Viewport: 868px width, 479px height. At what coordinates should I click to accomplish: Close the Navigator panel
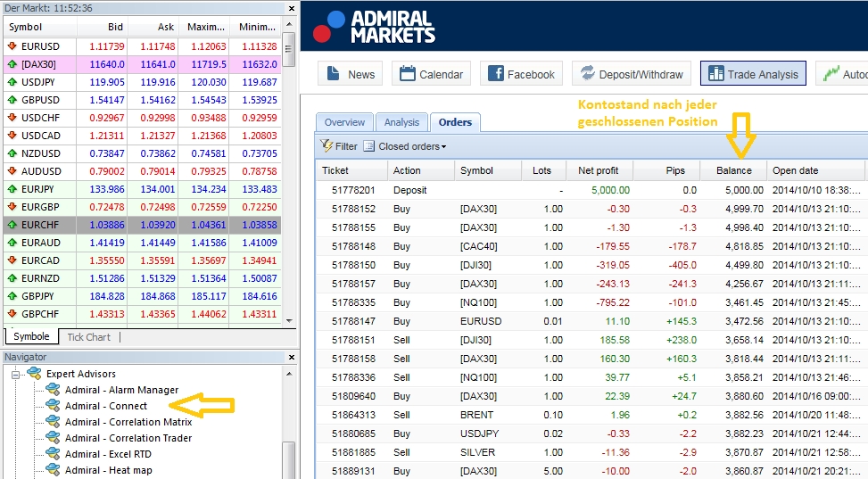pos(291,357)
